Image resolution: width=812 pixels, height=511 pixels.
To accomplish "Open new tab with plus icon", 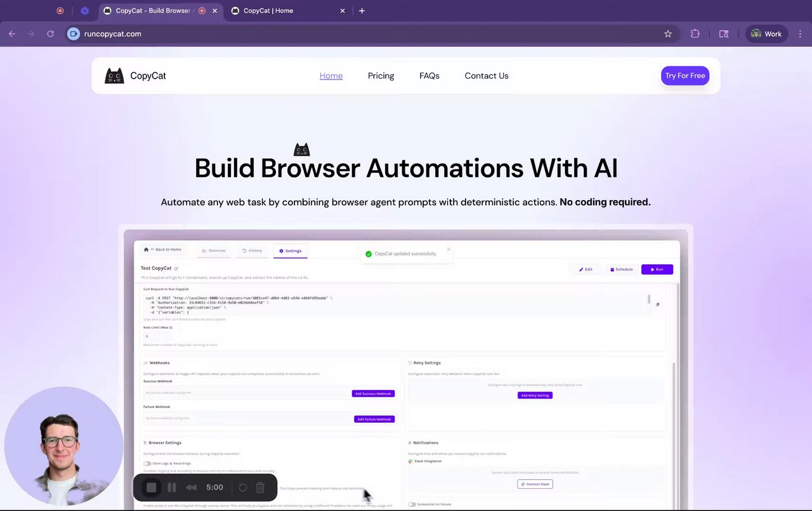I will coord(362,11).
